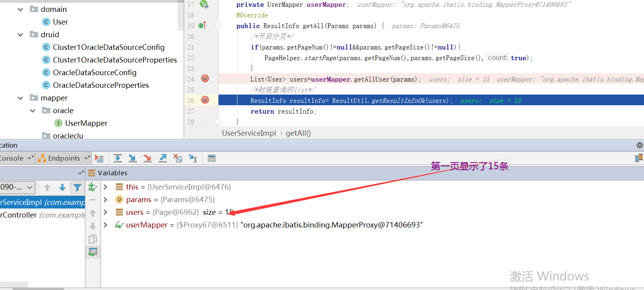Screen dimensions: 644x290
Task: Click UserServiceImpl in the breadcrumb
Action: [249, 133]
